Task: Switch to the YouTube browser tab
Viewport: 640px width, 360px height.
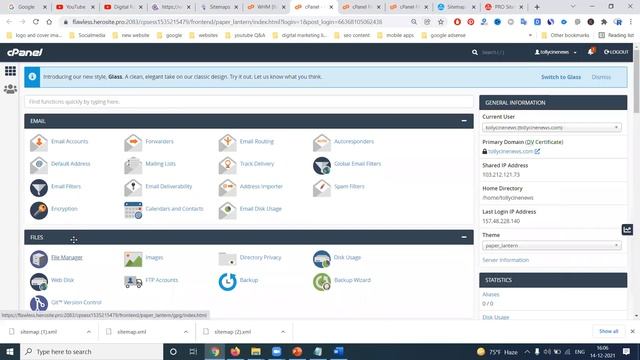Action: point(76,7)
